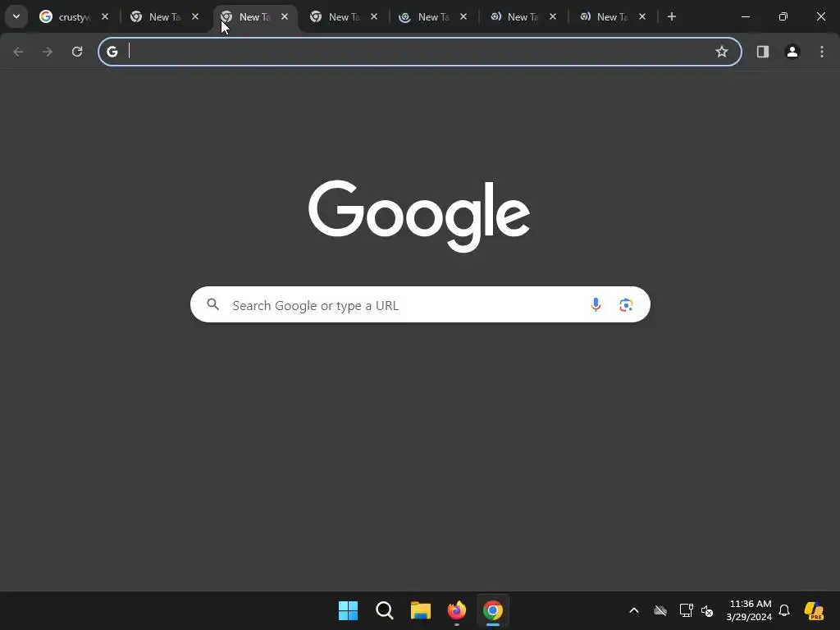This screenshot has height=630, width=840.
Task: Close the last New Tab in the strip
Action: (642, 16)
